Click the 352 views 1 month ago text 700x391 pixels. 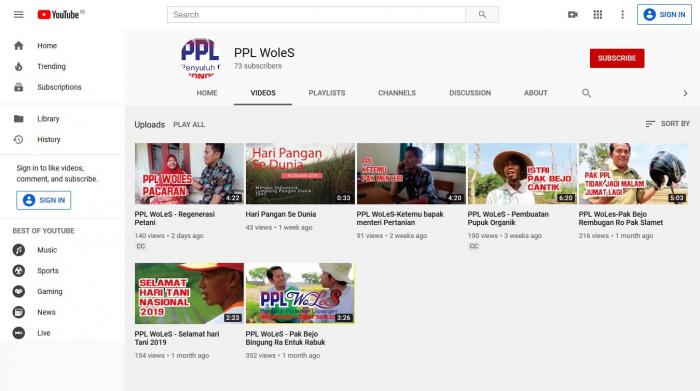(x=283, y=356)
